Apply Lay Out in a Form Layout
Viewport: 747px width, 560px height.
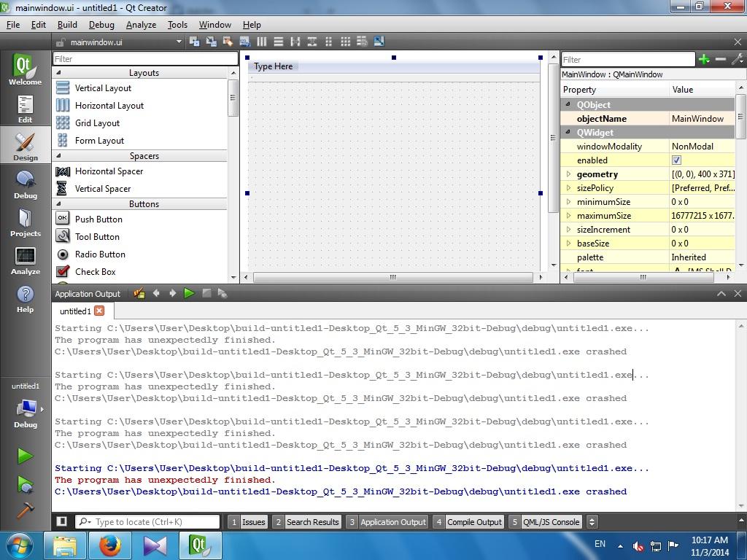tap(329, 42)
